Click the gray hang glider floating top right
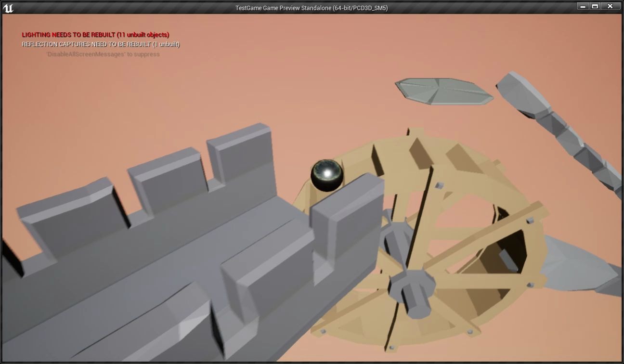 (443, 89)
